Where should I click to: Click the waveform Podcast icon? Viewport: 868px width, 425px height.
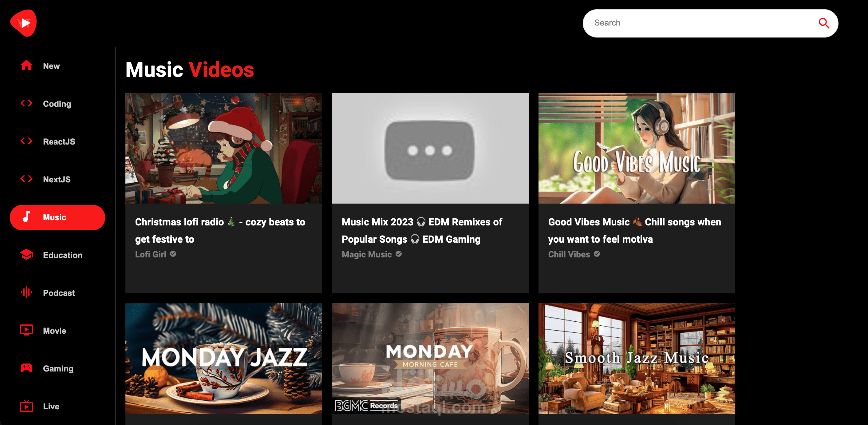[x=26, y=292]
